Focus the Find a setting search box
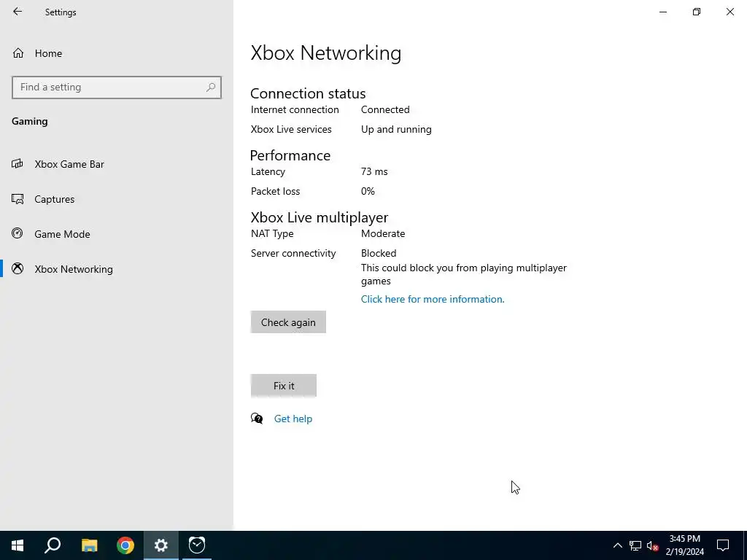747x560 pixels. click(x=116, y=87)
